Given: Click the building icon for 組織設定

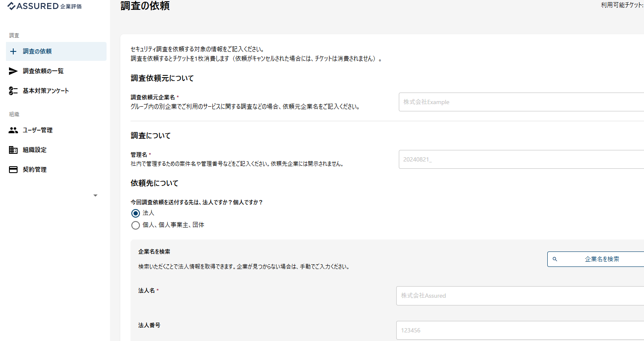Looking at the screenshot, I should [x=13, y=150].
